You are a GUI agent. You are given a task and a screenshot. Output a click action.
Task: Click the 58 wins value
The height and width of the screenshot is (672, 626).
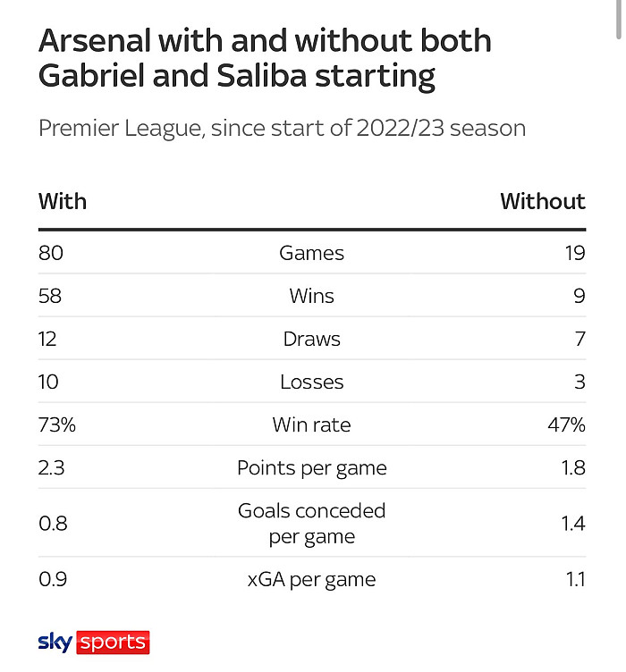[50, 296]
